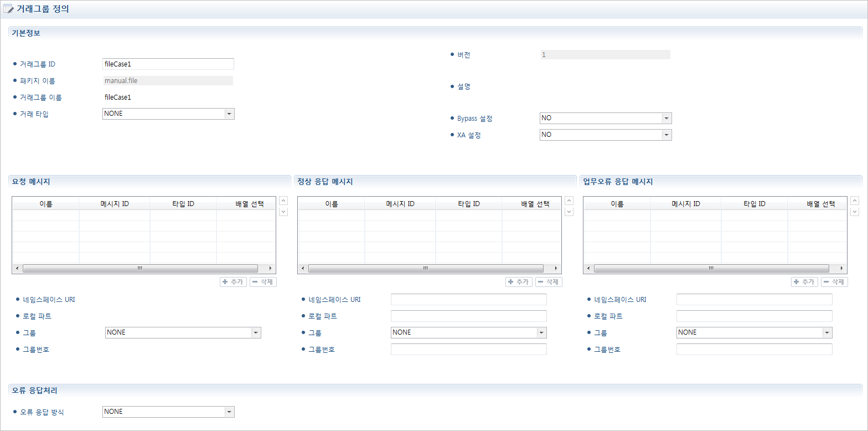Click 그룹번호 field under 업무오류 응답 메시지
Screen dimensions: 868x431
754,350
